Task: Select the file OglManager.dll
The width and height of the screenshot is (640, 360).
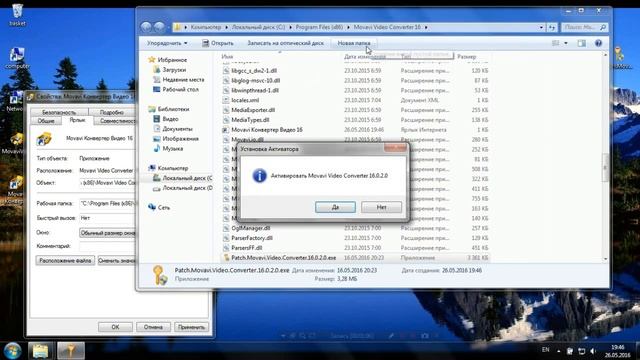Action: [251, 228]
